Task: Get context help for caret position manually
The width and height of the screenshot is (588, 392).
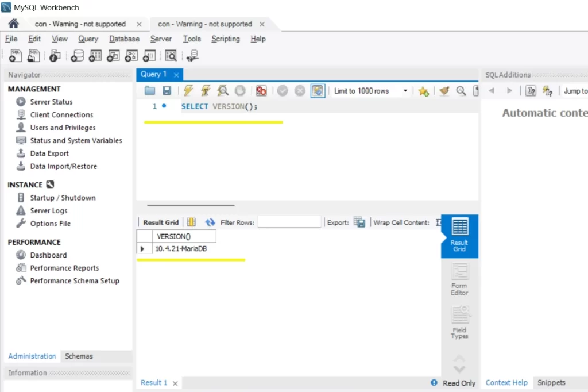Action: pos(547,91)
